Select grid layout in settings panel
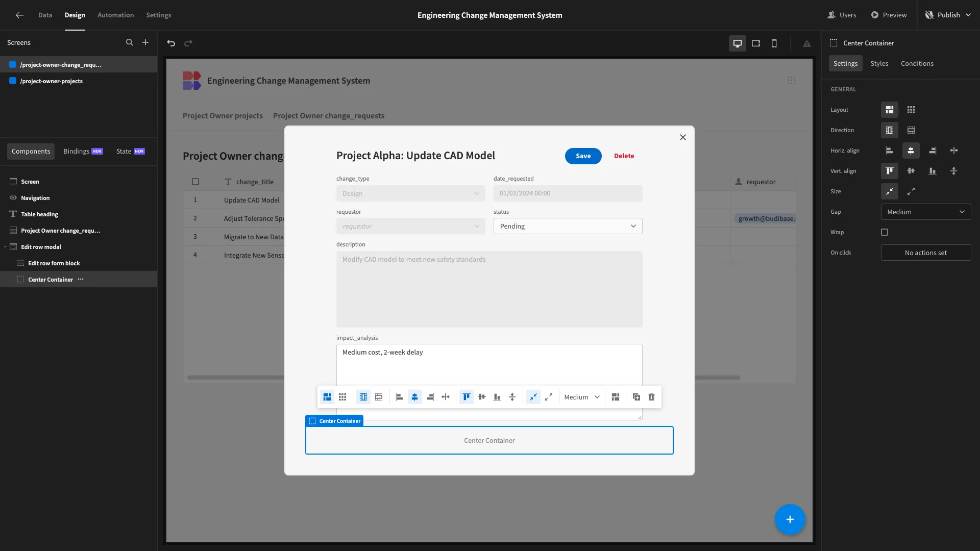 [911, 110]
